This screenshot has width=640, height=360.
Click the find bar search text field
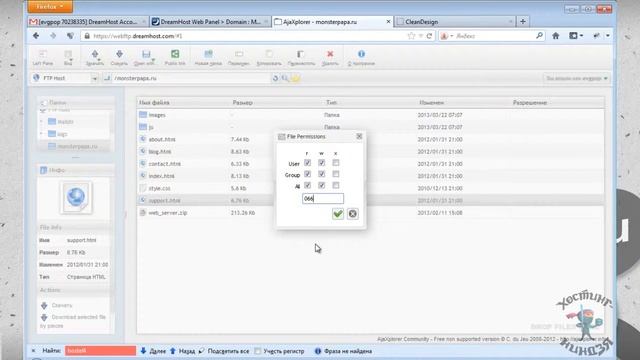pos(100,351)
